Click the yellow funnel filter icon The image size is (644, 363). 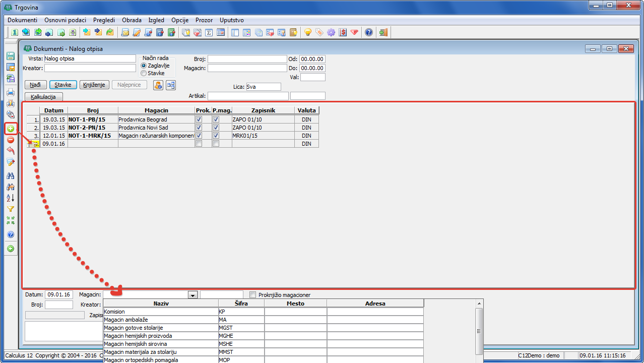coord(11,209)
